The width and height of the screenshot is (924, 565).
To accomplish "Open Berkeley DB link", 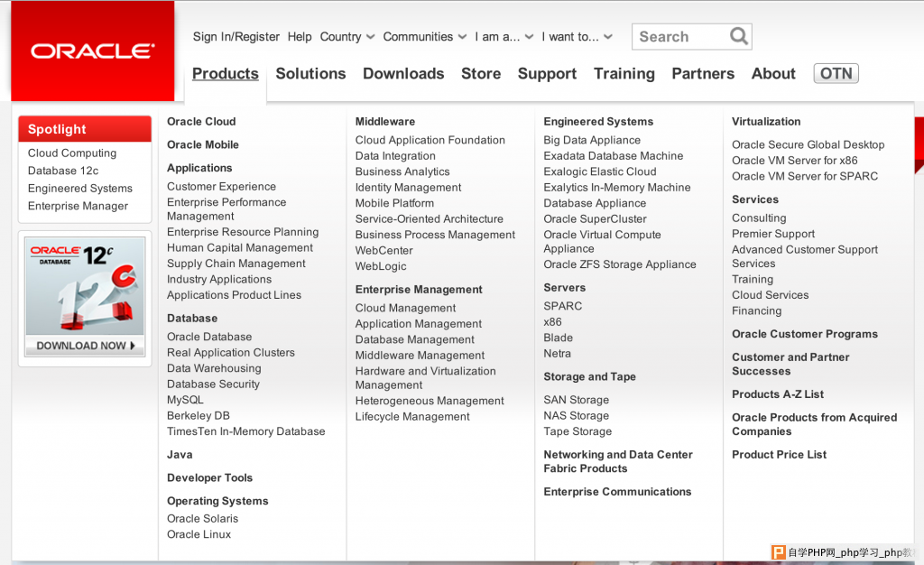I will [198, 416].
